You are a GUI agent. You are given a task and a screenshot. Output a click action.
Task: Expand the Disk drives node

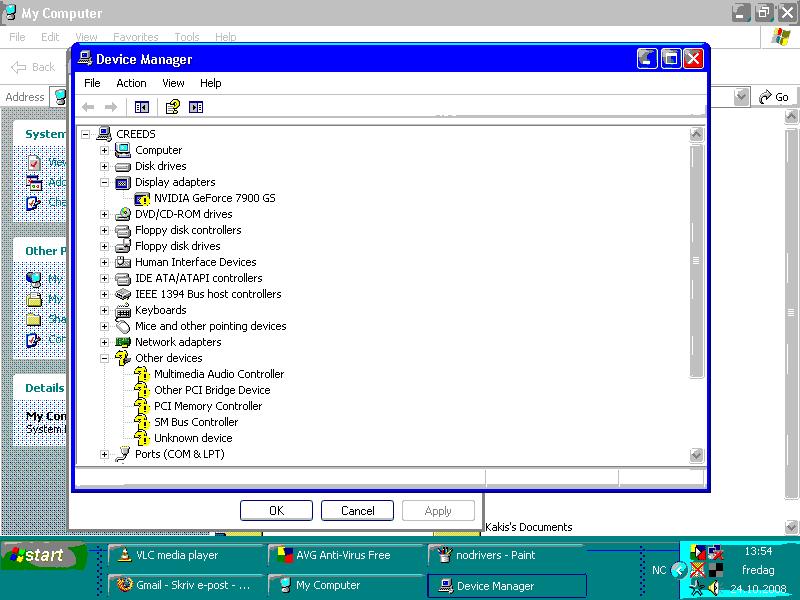click(104, 166)
